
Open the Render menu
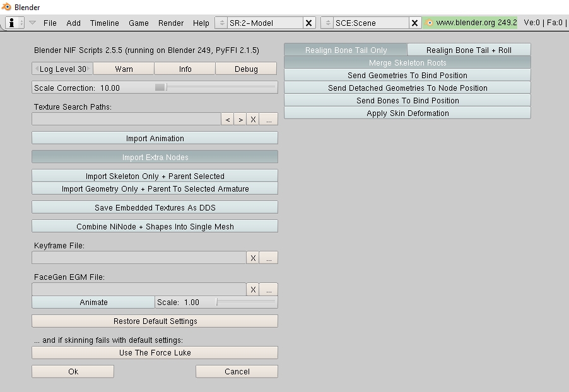[170, 23]
